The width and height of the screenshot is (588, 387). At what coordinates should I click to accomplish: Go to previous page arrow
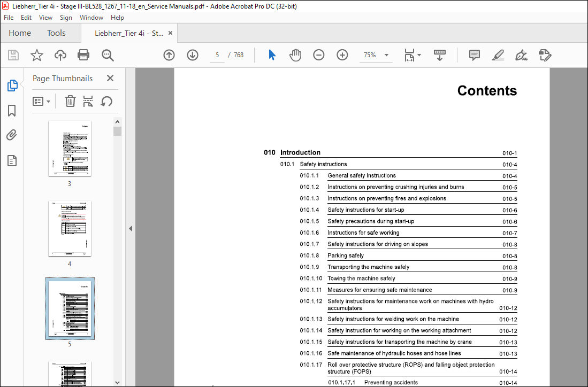tap(169, 55)
